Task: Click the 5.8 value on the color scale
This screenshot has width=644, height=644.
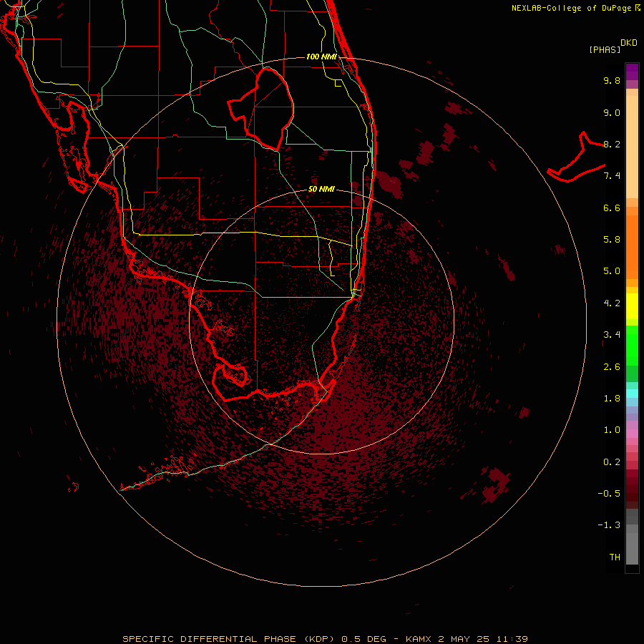Action: (612, 240)
